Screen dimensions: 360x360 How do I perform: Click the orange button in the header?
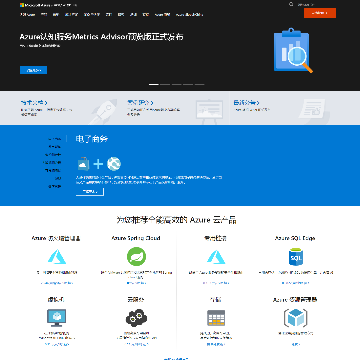320,13
